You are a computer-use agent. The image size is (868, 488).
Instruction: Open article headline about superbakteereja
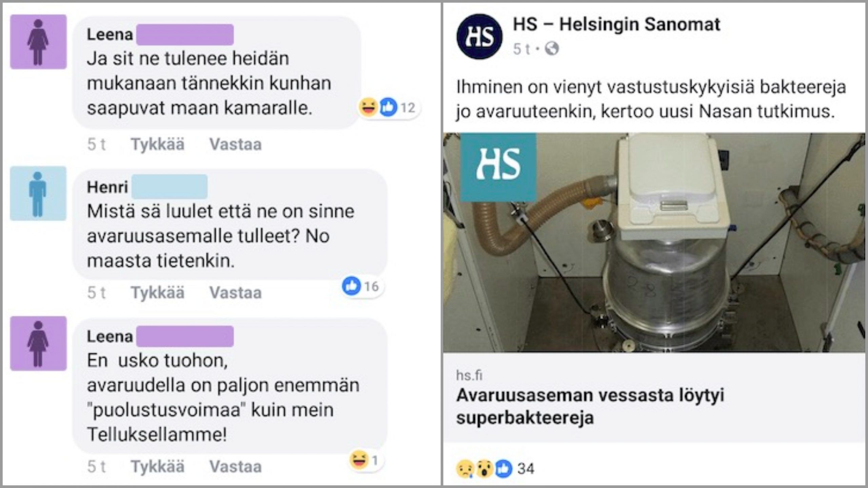[590, 406]
